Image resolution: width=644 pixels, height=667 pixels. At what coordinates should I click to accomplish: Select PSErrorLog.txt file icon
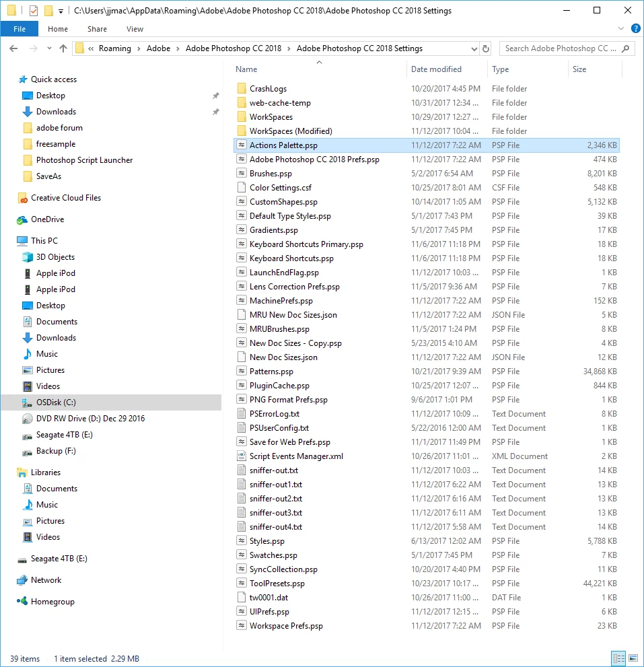pyautogui.click(x=242, y=413)
